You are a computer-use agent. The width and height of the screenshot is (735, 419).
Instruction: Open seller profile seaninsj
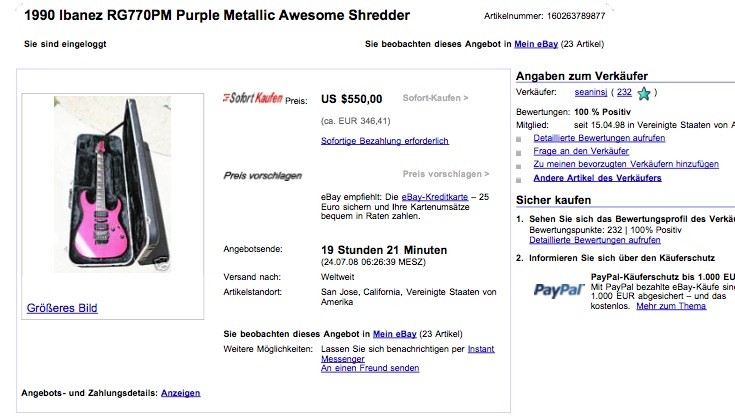(x=591, y=92)
